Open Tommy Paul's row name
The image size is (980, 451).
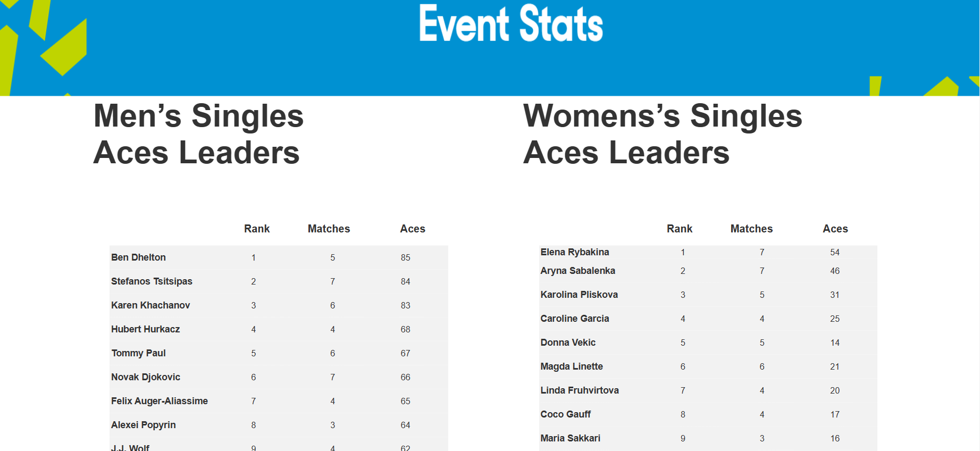[138, 353]
